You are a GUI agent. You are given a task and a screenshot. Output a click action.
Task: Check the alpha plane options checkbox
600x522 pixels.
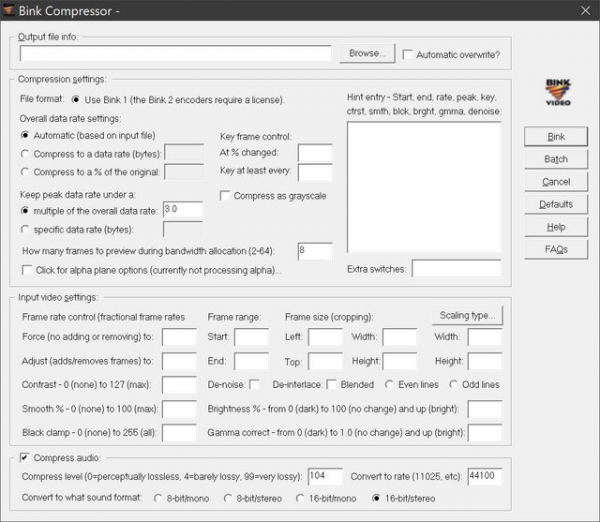pyautogui.click(x=27, y=270)
